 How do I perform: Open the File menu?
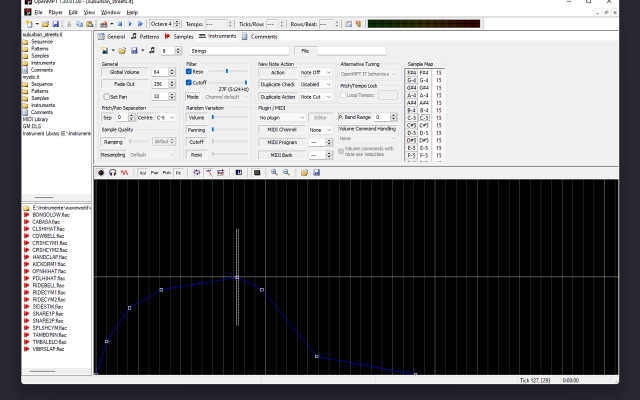[x=38, y=13]
